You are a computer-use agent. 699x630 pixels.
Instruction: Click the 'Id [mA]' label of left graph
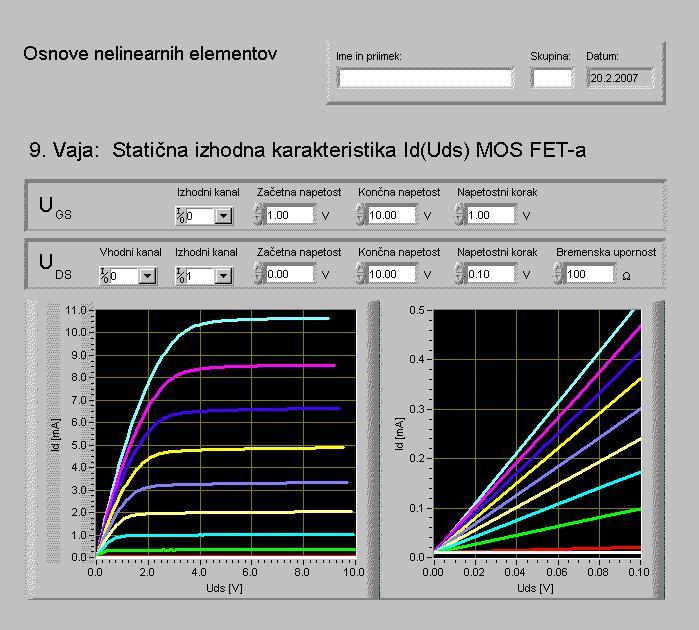[56, 435]
